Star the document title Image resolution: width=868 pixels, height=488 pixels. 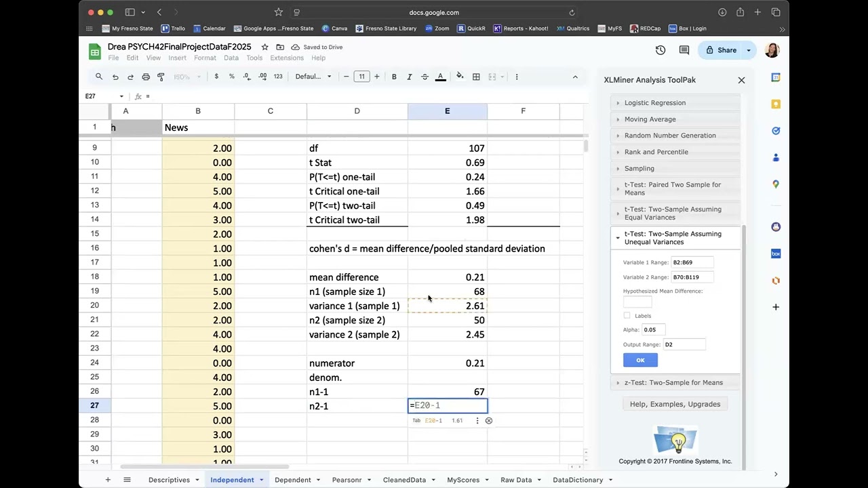(x=264, y=47)
